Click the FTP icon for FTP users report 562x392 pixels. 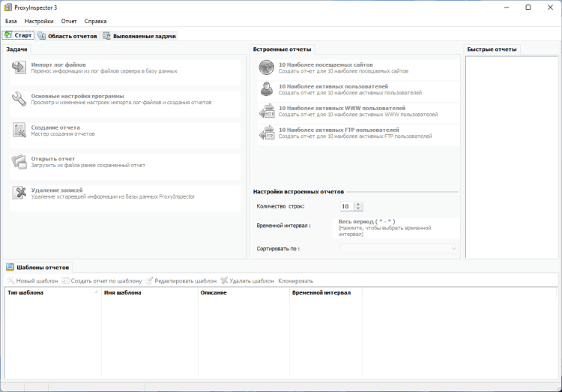[267, 133]
